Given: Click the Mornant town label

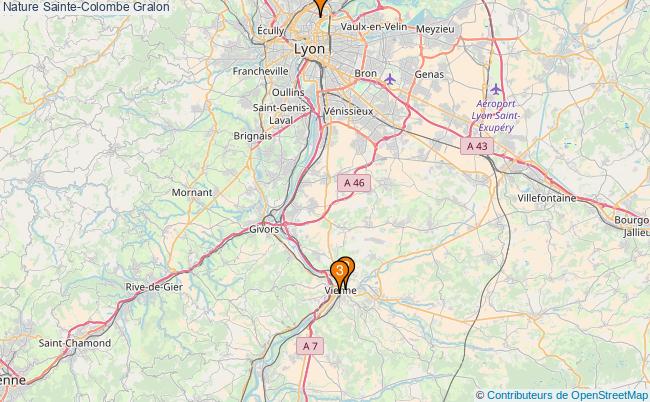Looking at the screenshot, I should [x=192, y=192].
